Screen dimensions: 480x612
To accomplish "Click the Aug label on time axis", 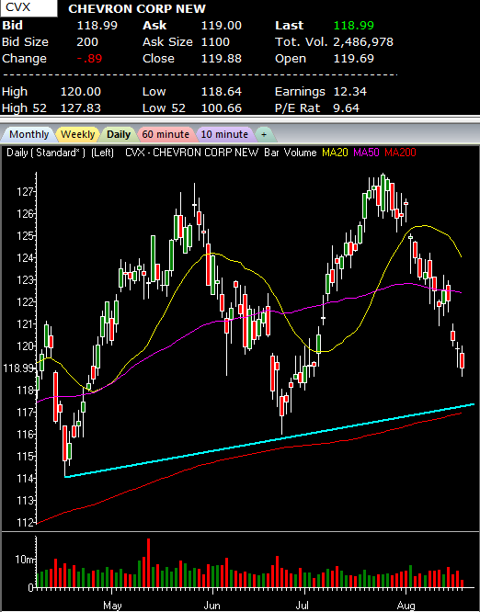I will [406, 605].
